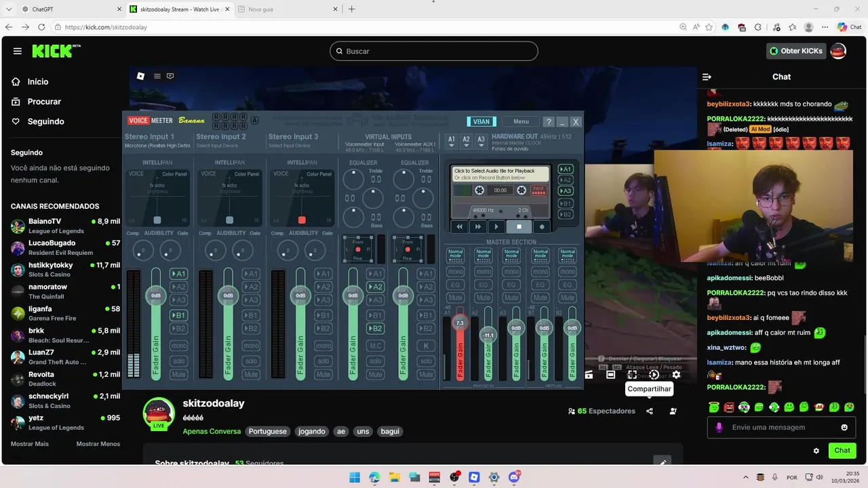Click the green Chat send button

[842, 450]
